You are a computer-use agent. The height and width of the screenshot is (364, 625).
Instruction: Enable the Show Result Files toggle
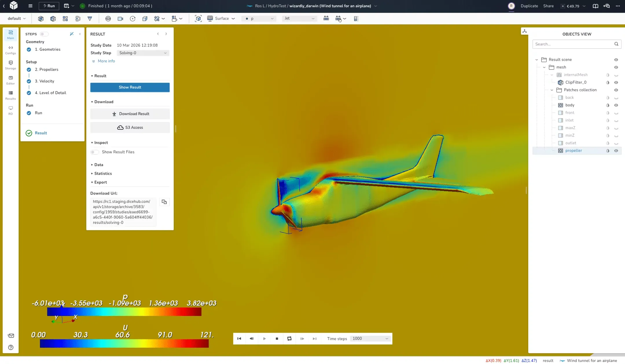[95, 152]
